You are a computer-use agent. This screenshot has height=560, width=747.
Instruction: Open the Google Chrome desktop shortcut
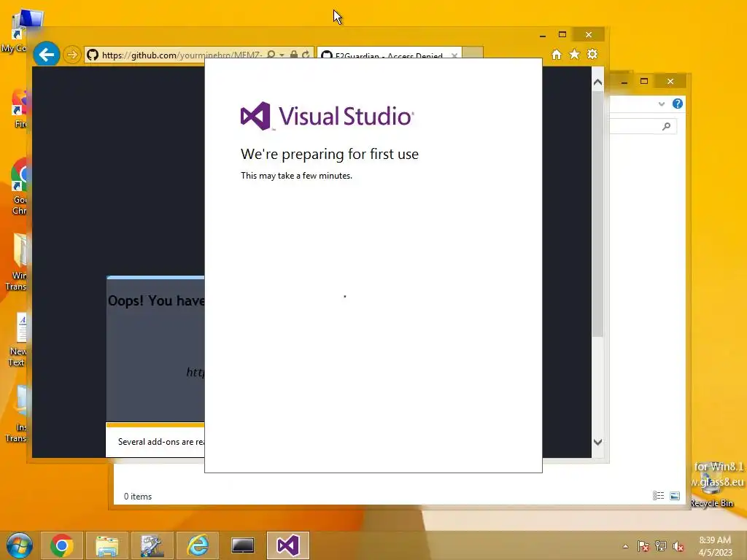(x=20, y=187)
